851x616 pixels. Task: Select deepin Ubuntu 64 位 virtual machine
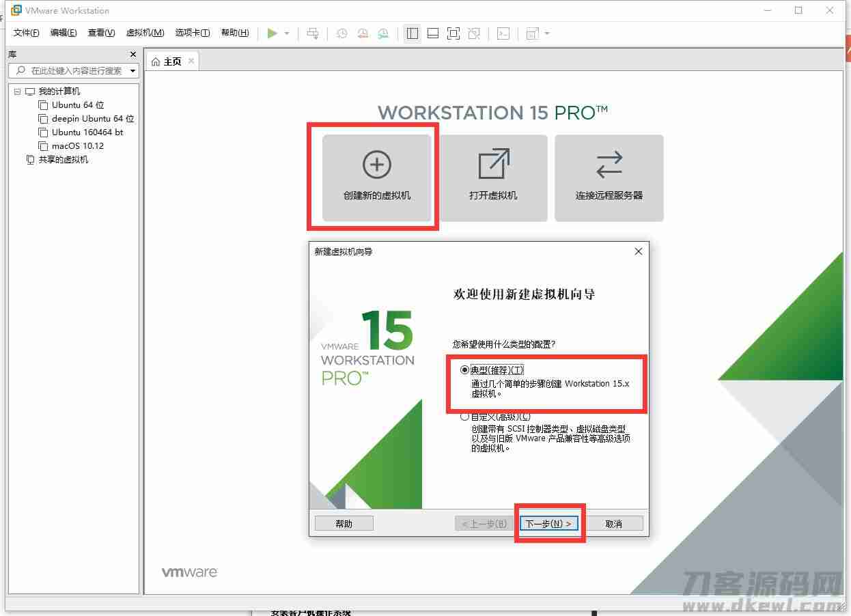(93, 119)
